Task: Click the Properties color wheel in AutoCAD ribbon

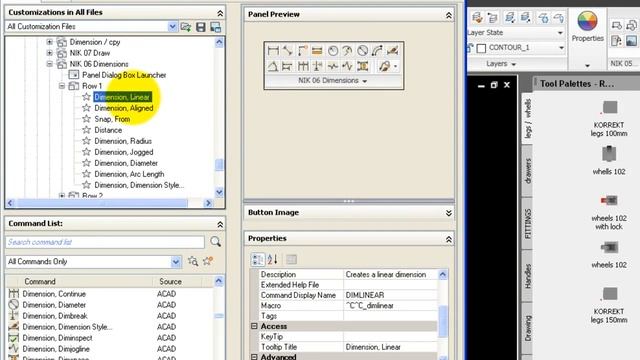Action: 587,22
